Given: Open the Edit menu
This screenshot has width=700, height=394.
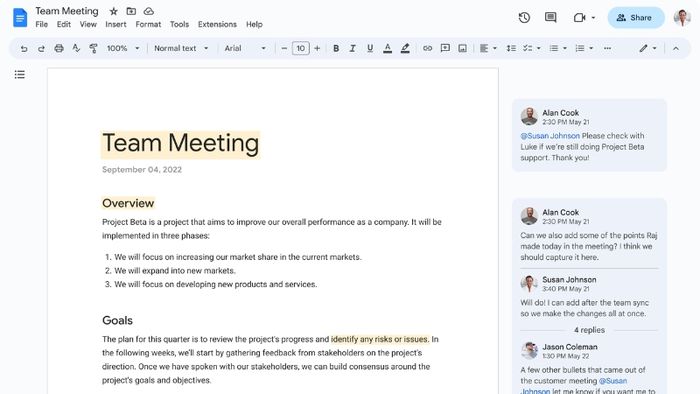Looking at the screenshot, I should (x=64, y=25).
